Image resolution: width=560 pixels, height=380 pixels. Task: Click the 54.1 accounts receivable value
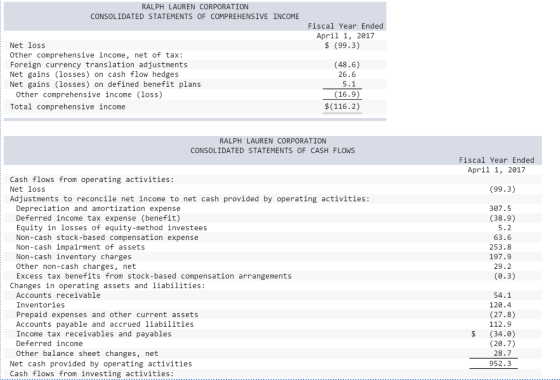click(x=502, y=295)
